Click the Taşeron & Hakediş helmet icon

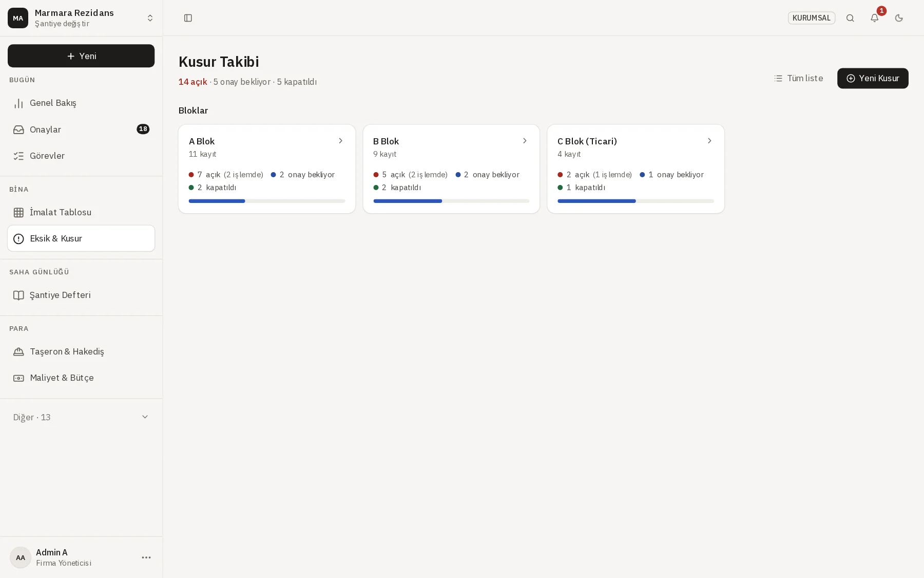[x=18, y=351]
